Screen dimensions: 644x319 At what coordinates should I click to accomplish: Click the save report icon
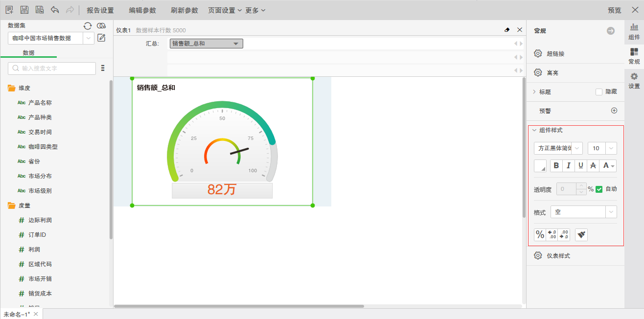click(x=24, y=10)
